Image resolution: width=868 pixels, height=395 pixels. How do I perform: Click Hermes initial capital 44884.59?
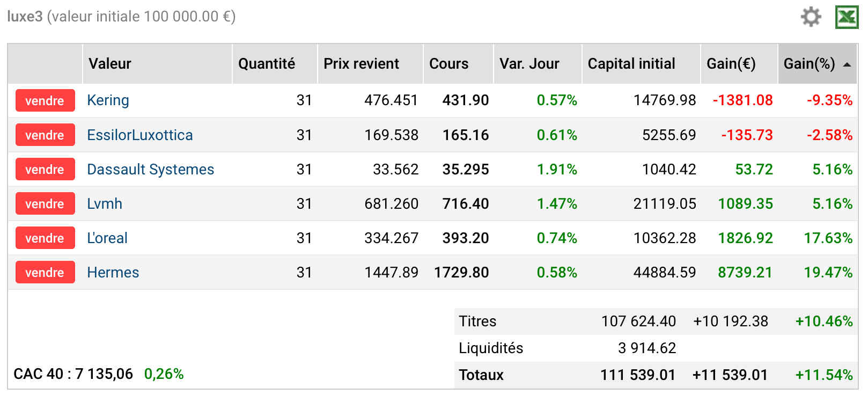pyautogui.click(x=664, y=272)
